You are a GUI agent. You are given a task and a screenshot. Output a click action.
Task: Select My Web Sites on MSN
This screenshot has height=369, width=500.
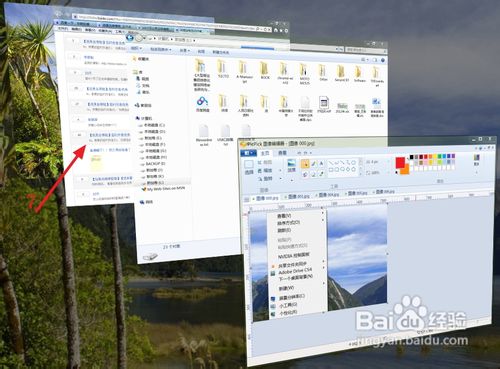[163, 189]
